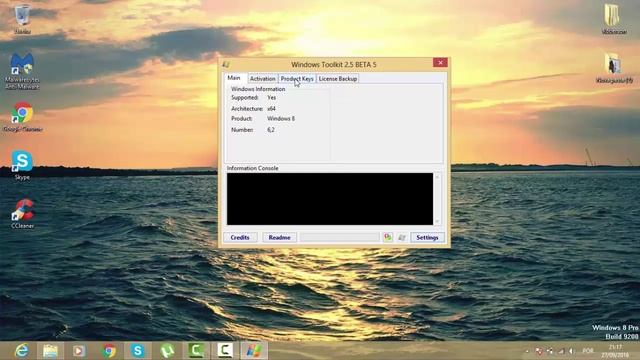Select the Google Chrome desktop icon
The image size is (640, 360).
(22, 117)
